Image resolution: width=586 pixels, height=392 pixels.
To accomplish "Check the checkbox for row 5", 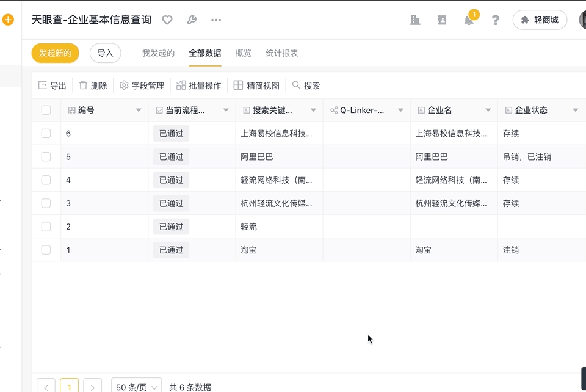I will [46, 156].
